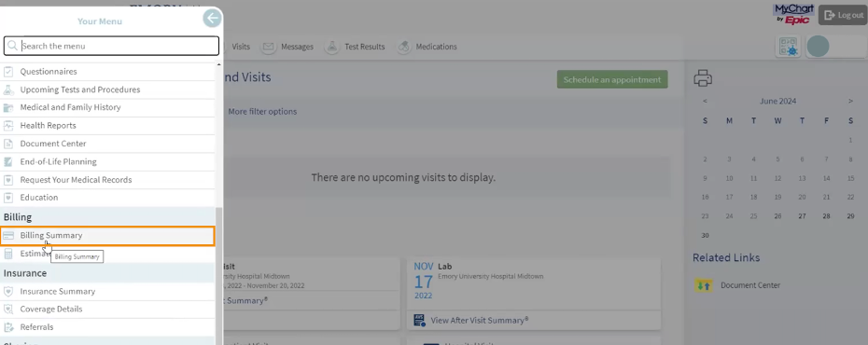Go to previous month in calendar
This screenshot has width=868, height=345.
(x=705, y=102)
